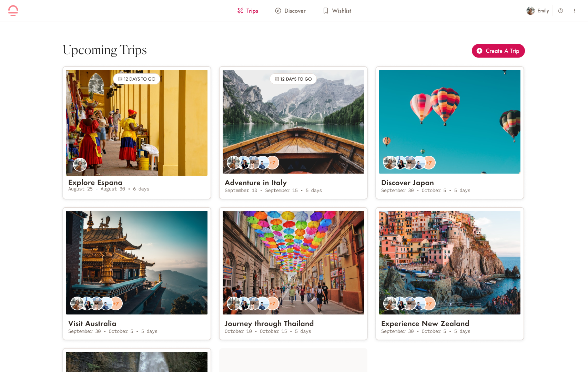Click first member avatar on Experience New Zealand

tap(390, 303)
